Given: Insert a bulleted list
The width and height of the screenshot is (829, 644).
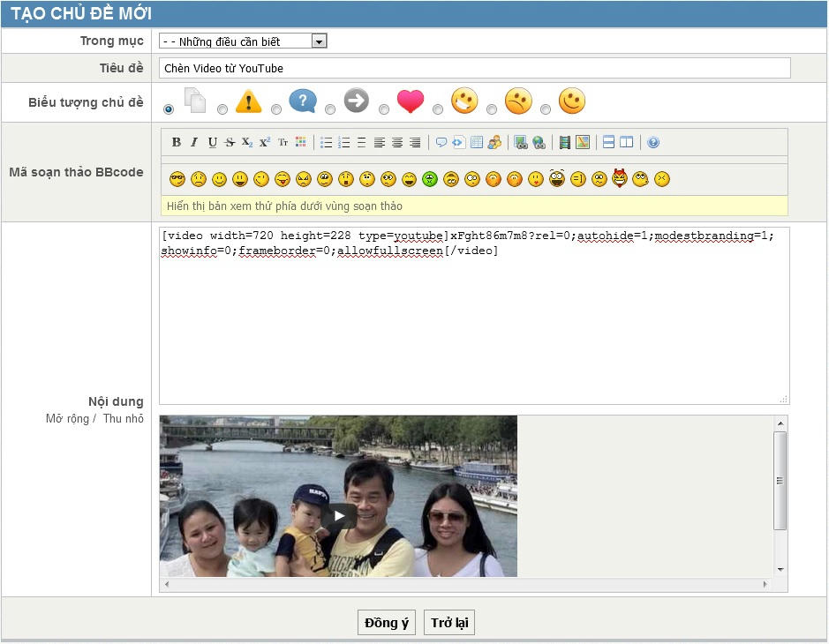Looking at the screenshot, I should pos(326,142).
